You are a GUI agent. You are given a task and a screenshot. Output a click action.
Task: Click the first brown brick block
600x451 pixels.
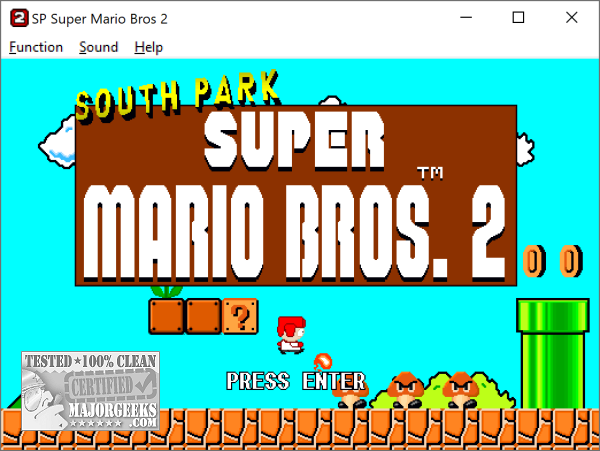pos(166,316)
